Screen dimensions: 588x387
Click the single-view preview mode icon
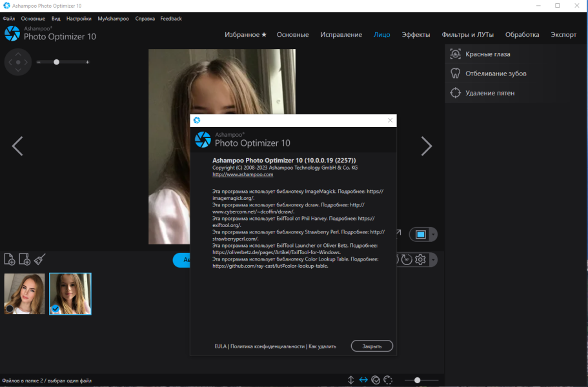click(421, 235)
